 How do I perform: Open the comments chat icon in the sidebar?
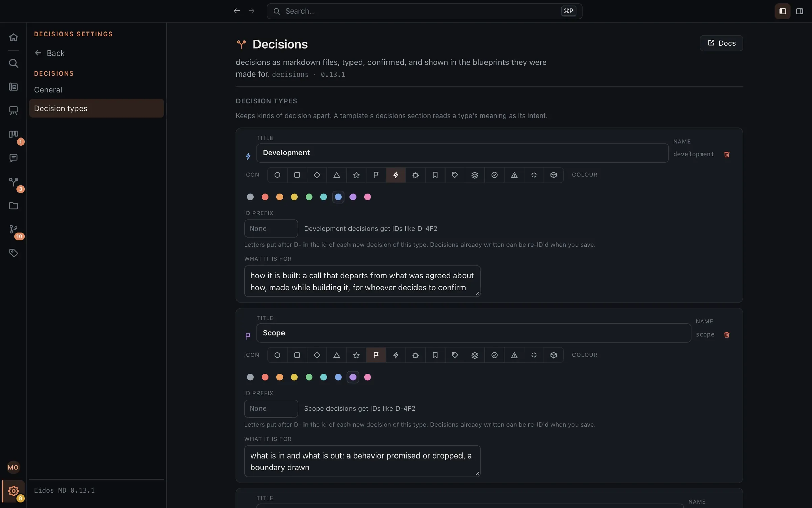pyautogui.click(x=13, y=158)
